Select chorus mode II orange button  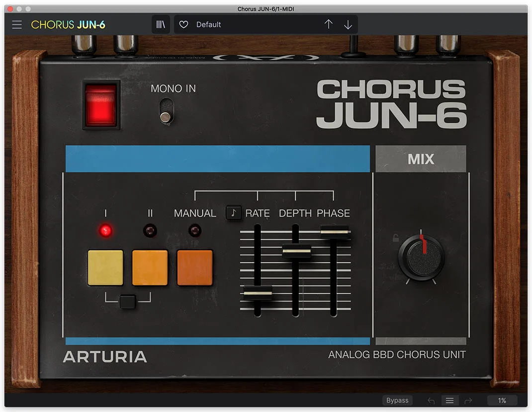pyautogui.click(x=150, y=267)
